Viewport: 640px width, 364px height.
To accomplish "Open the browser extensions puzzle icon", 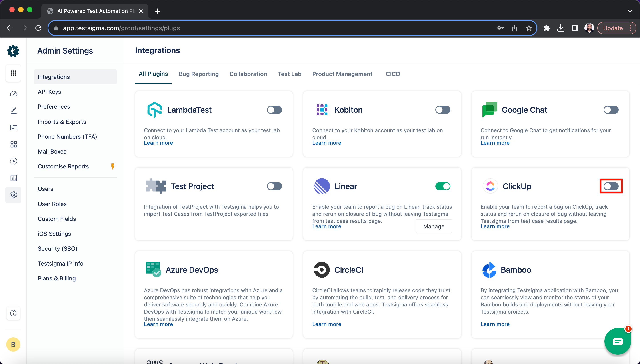I will (x=546, y=28).
